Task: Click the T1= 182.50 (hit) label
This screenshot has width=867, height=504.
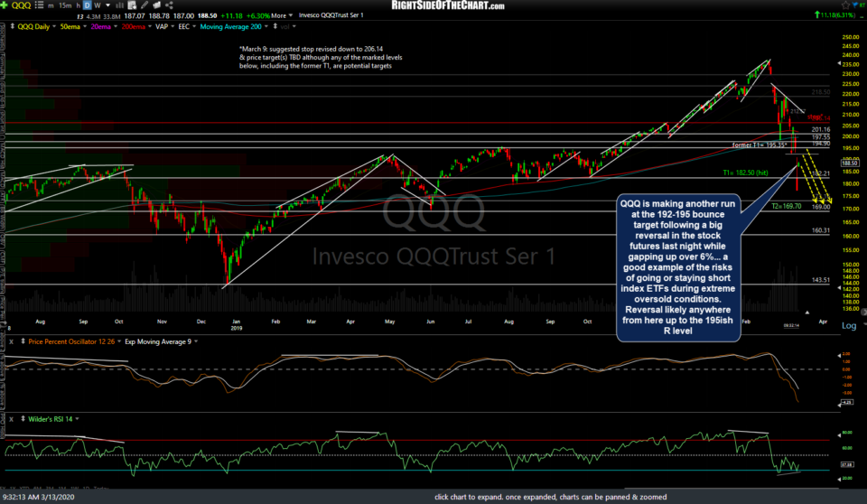Action: (x=745, y=173)
